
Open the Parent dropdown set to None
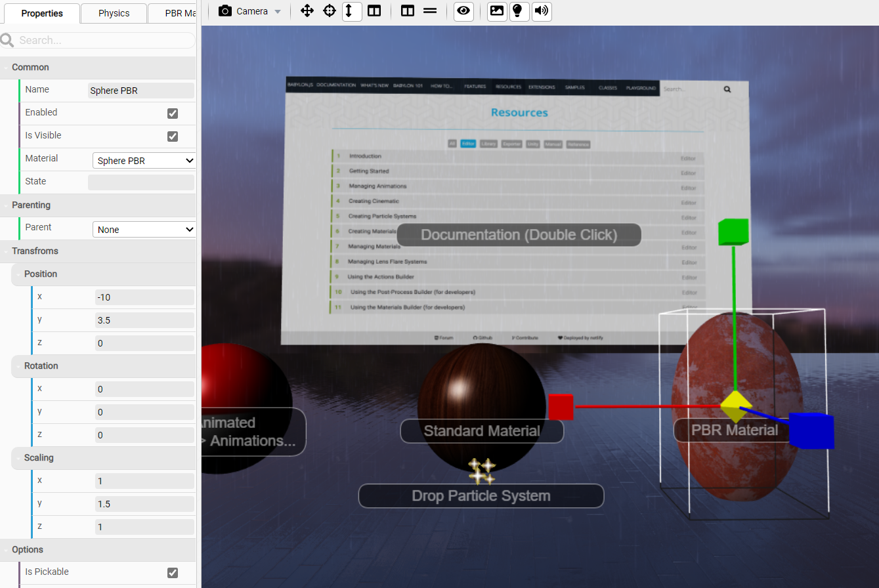(144, 230)
